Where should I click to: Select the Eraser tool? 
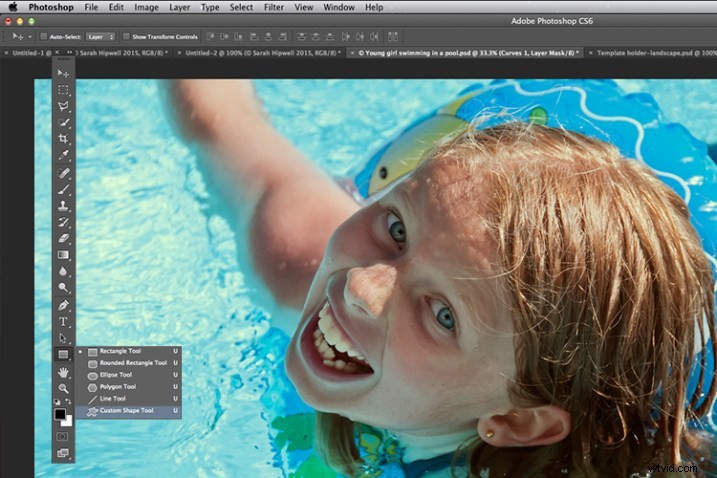63,238
